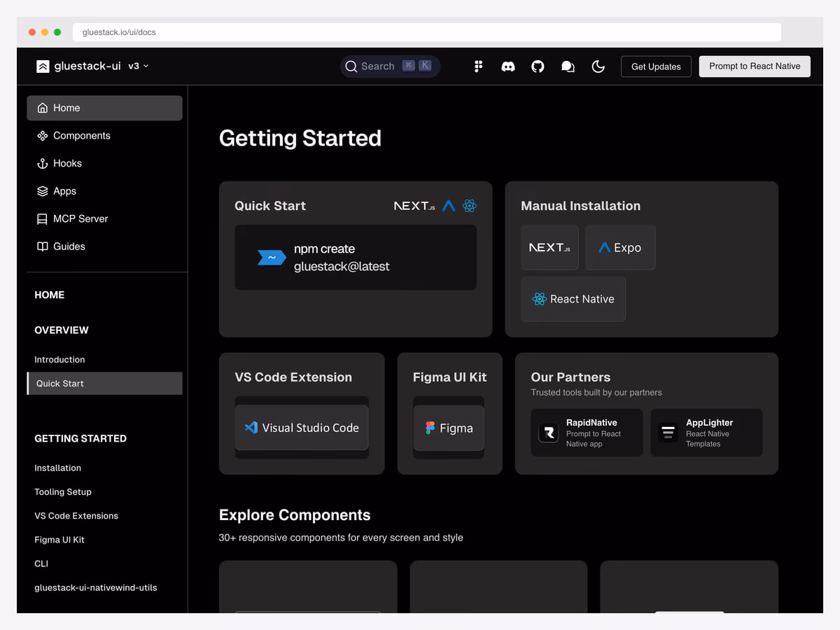Select Components in the sidebar
The image size is (840, 630).
104,136
